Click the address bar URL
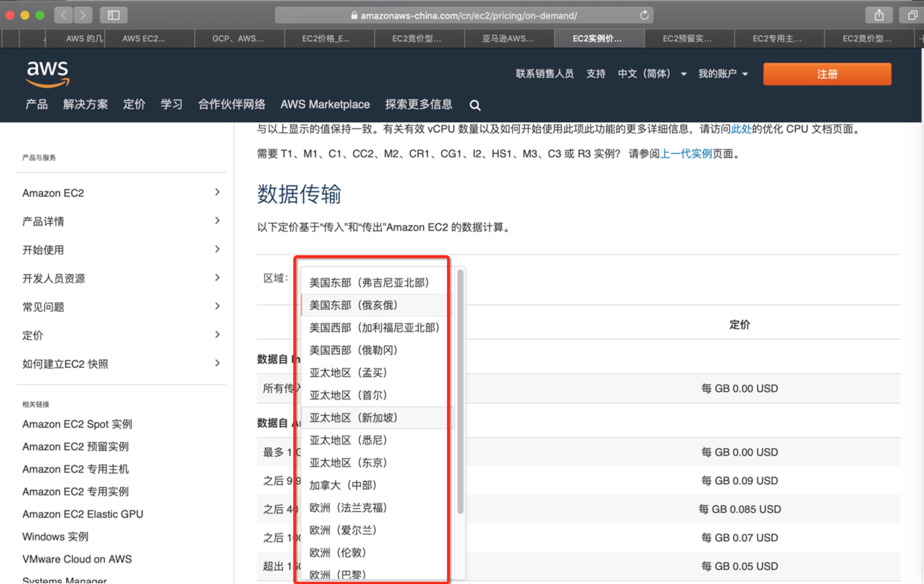The width and height of the screenshot is (924, 584). [468, 16]
